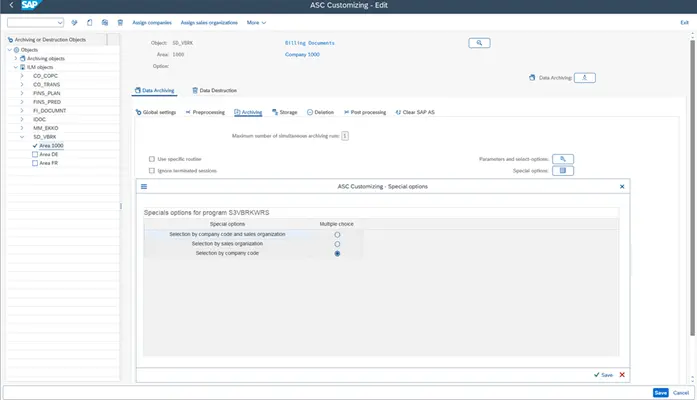Collapse the ILM objects node
This screenshot has width=697, height=400.
click(16, 67)
